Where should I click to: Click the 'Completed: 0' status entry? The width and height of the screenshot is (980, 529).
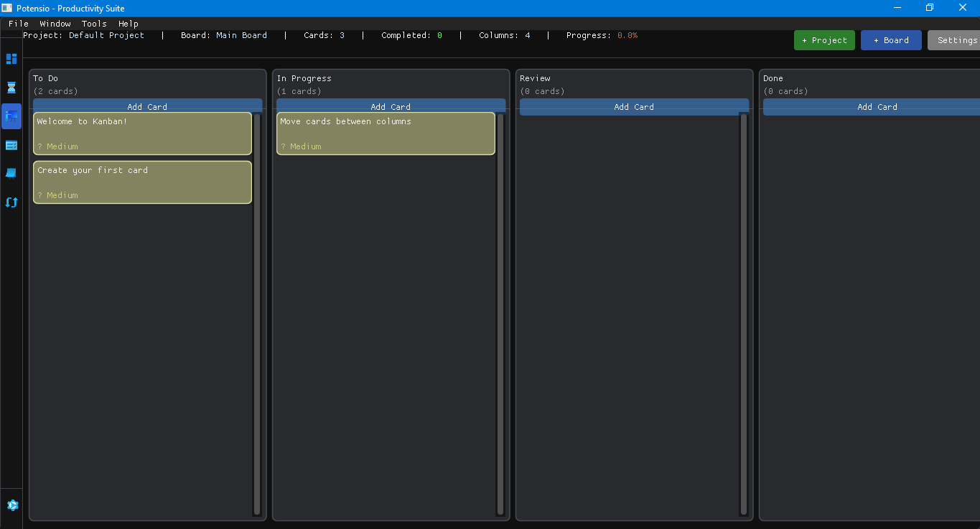pos(411,35)
